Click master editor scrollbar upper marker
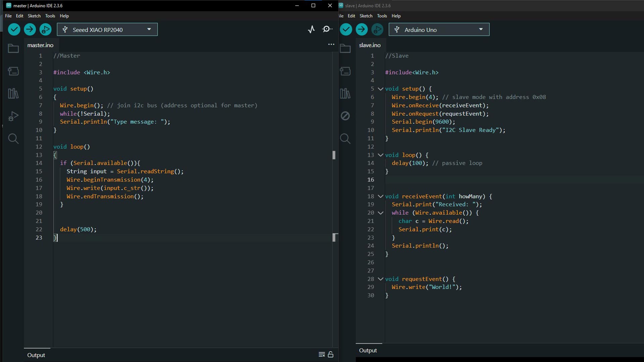 pyautogui.click(x=334, y=155)
